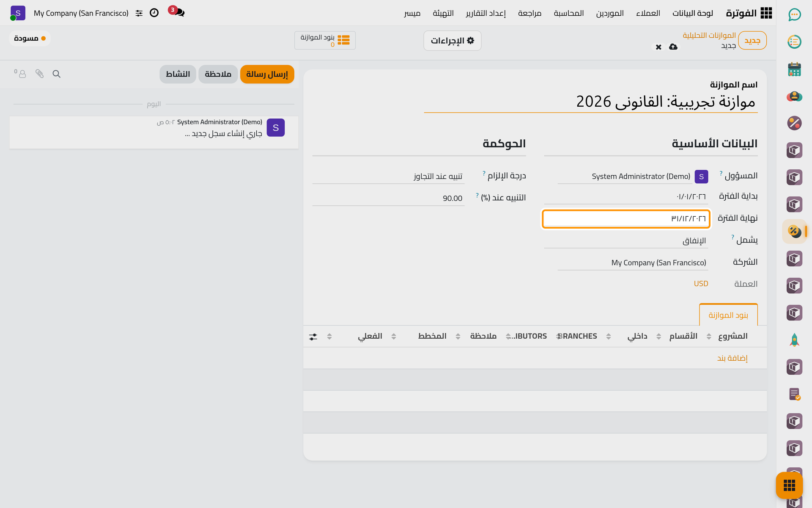Open the العملاء menu
The image size is (812, 508).
click(x=648, y=13)
